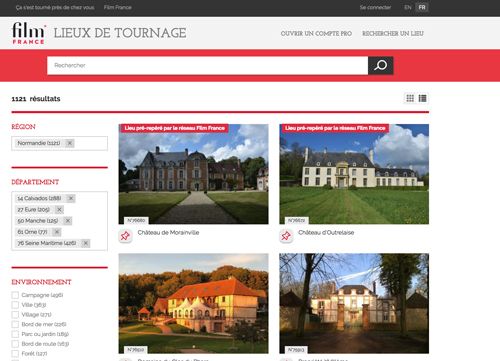This screenshot has height=361, width=500.
Task: Focus the Rechercher search field
Action: (x=207, y=65)
